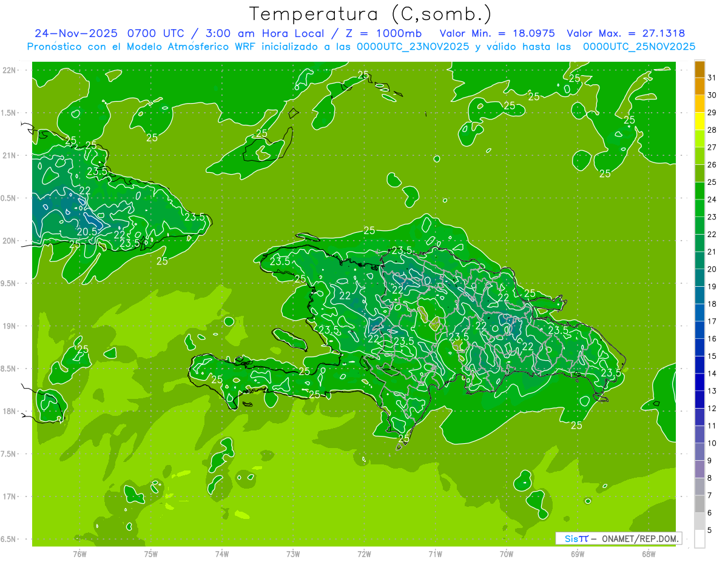Click the "18" value on the color scale
The height and width of the screenshot is (562, 728).
click(712, 304)
